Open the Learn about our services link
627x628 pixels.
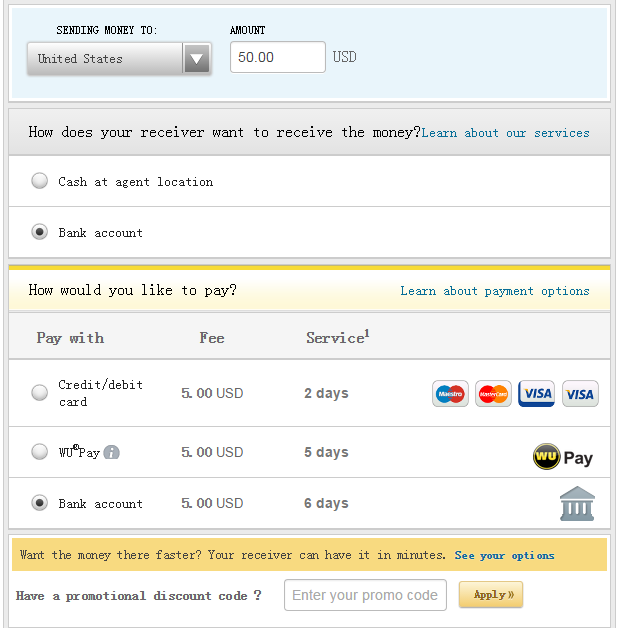click(505, 132)
